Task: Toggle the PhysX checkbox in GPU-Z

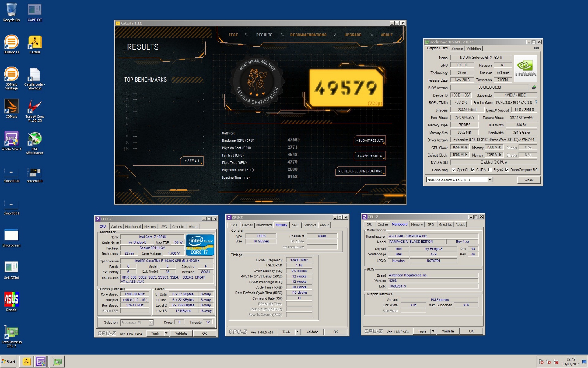Action: 490,170
